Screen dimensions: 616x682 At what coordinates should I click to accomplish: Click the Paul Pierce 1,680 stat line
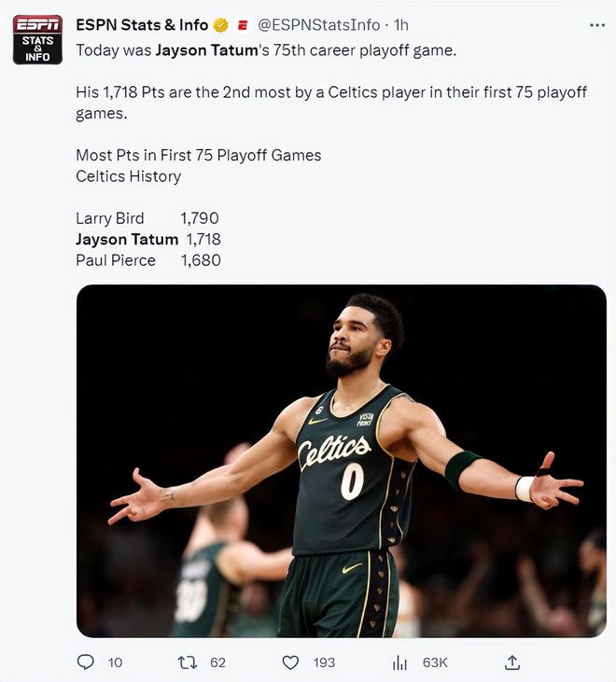click(148, 260)
